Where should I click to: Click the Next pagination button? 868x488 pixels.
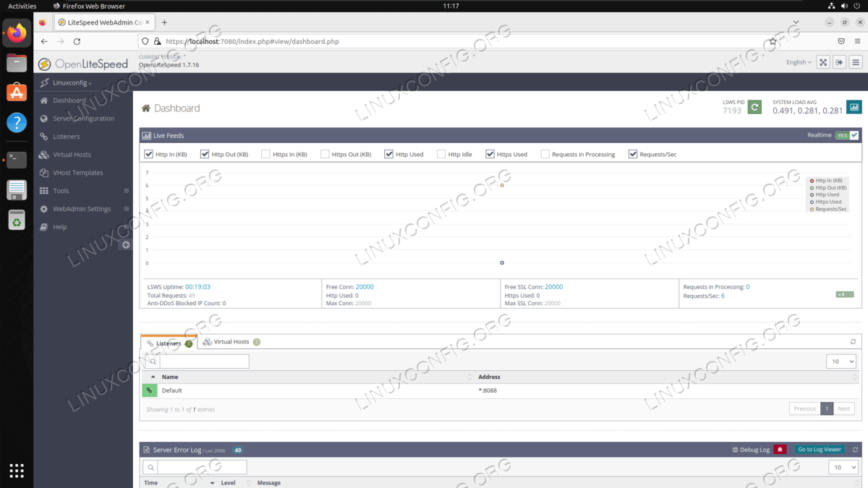click(x=843, y=408)
